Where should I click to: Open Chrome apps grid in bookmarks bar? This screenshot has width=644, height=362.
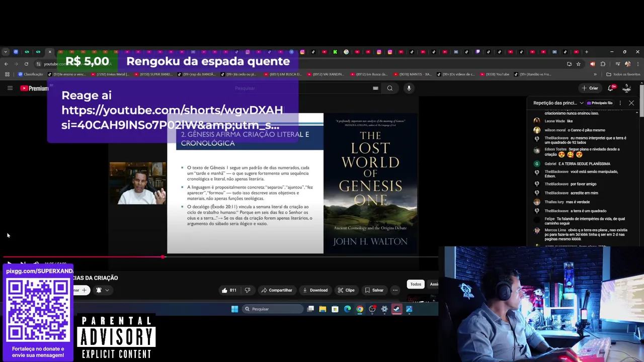(7, 74)
